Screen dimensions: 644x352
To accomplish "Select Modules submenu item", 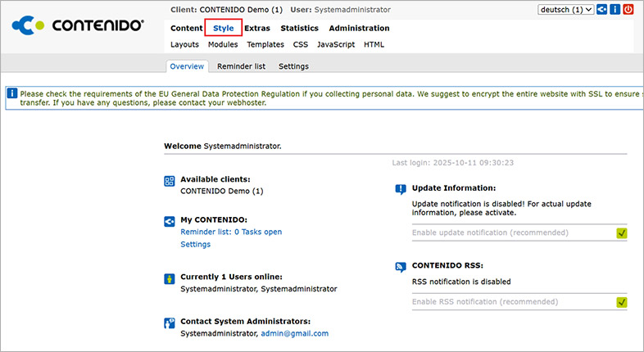I will pyautogui.click(x=223, y=44).
